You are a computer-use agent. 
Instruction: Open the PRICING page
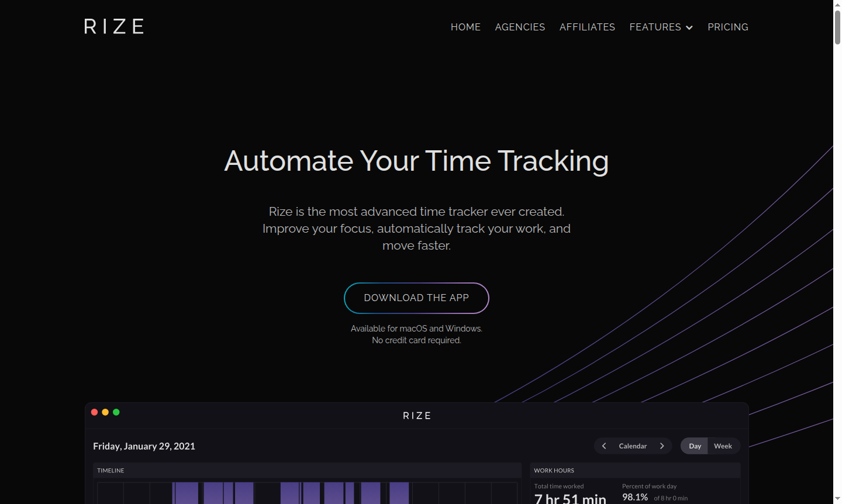point(728,27)
